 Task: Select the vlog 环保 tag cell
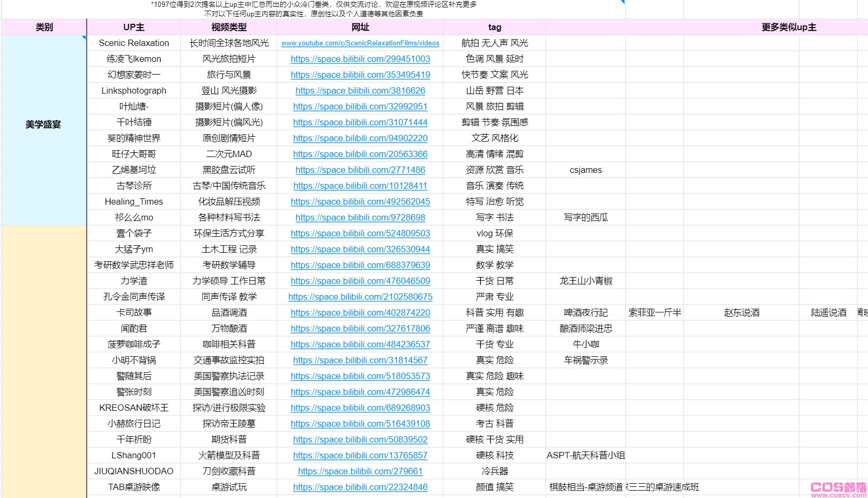(494, 234)
